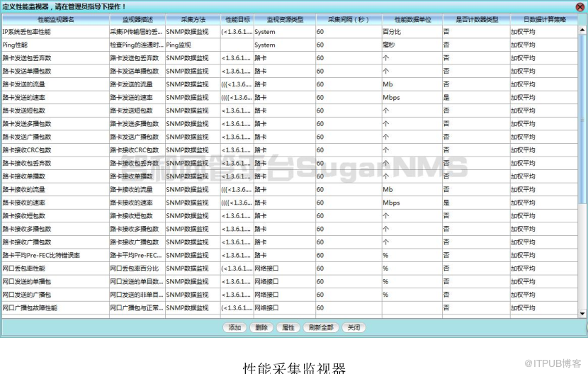588x374 pixels.
Task: Select the 网口广播包故障性能 monitor name
Action: pos(30,308)
